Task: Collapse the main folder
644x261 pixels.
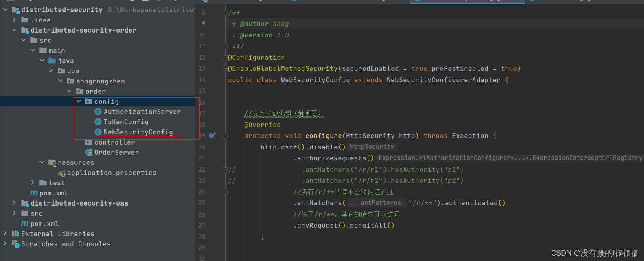Action: 33,50
